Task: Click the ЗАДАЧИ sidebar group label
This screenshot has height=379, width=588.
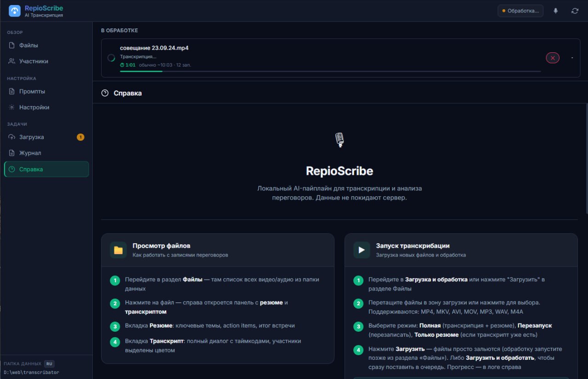Action: tap(17, 124)
